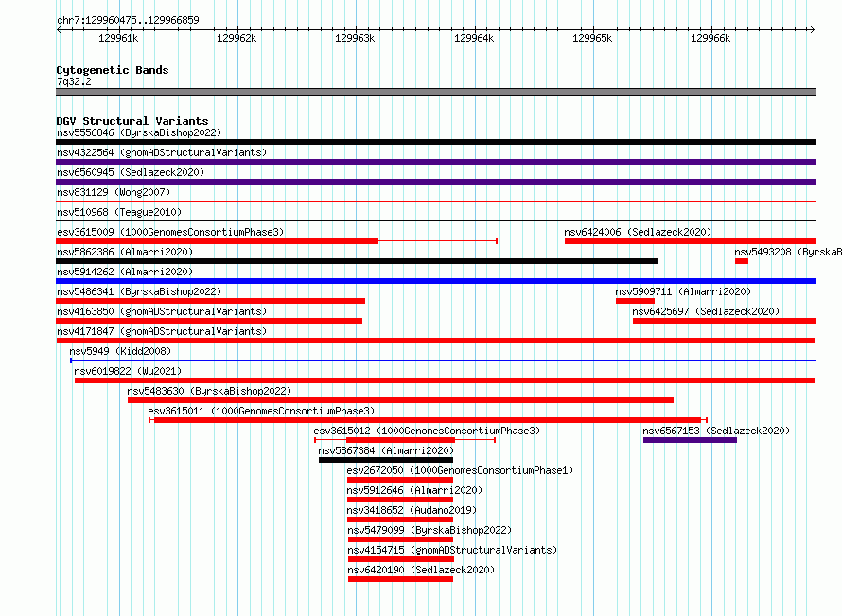
Task: Open the nsv5949 (Kidd2008) label
Action: point(120,351)
